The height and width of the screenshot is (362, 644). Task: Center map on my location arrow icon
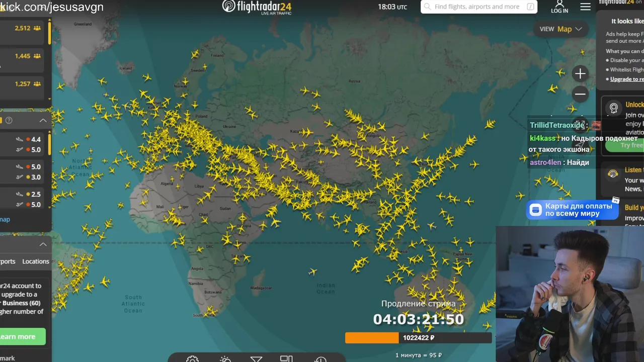580,146
